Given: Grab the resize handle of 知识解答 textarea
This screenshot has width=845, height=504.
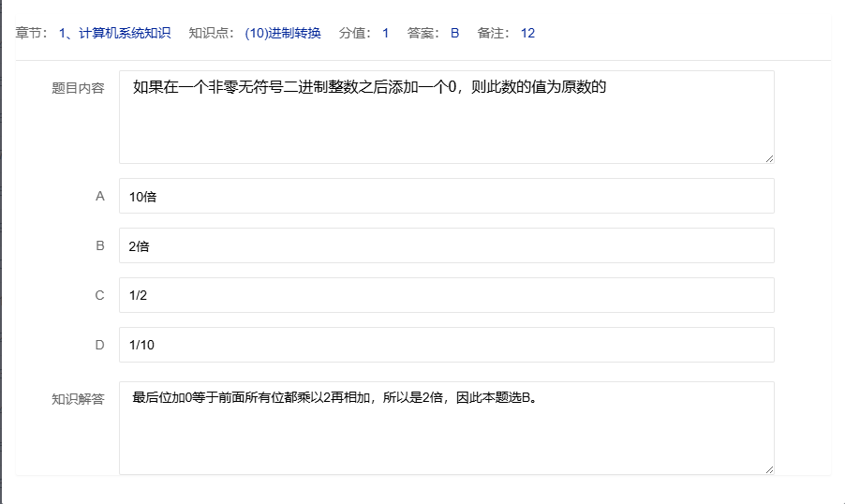Looking at the screenshot, I should tap(769, 469).
